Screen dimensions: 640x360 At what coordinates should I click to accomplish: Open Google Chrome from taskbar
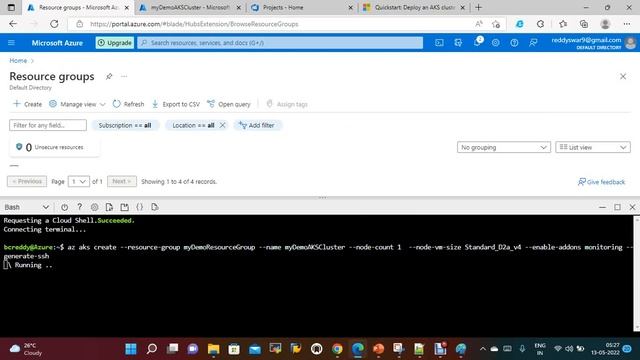coord(337,349)
